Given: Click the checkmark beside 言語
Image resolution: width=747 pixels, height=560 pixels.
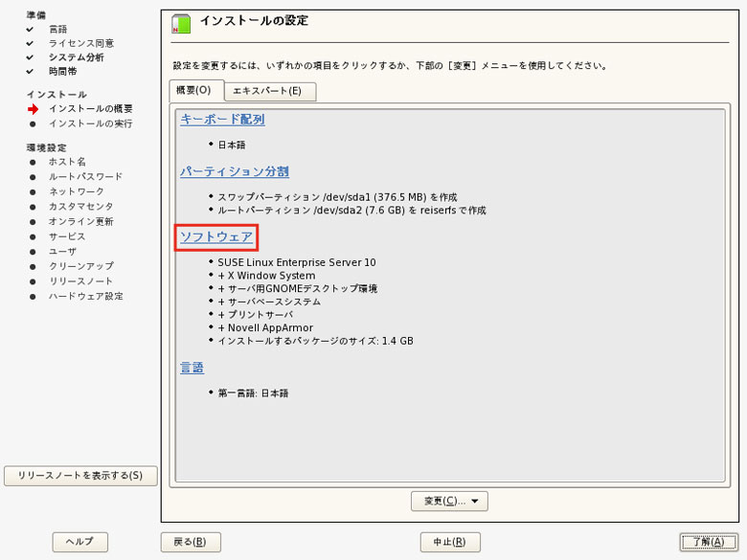Looking at the screenshot, I should pyautogui.click(x=30, y=30).
